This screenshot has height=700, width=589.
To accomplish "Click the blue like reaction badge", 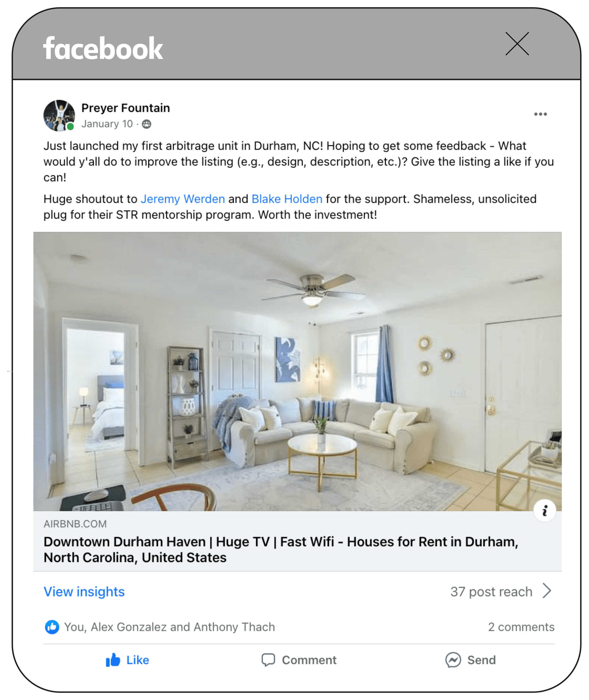I will coord(52,627).
